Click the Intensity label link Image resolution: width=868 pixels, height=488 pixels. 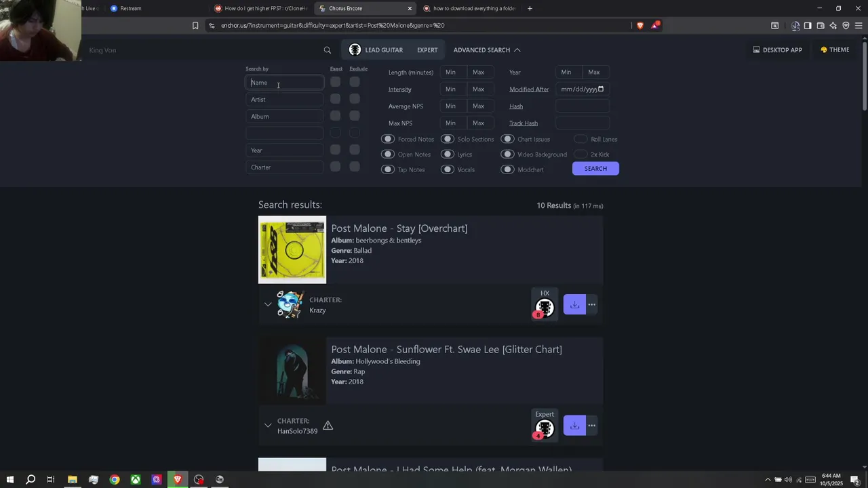pyautogui.click(x=400, y=89)
